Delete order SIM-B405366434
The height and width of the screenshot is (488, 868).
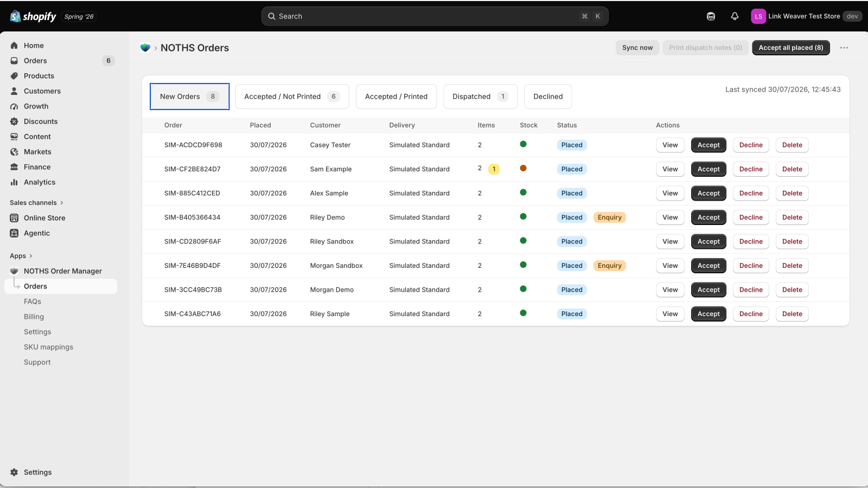click(x=792, y=217)
